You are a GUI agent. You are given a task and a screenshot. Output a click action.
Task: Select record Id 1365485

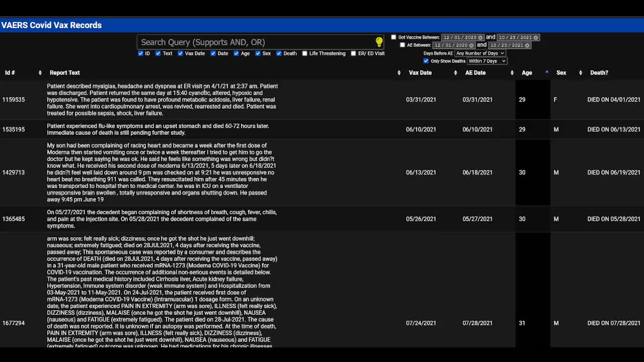coord(13,219)
